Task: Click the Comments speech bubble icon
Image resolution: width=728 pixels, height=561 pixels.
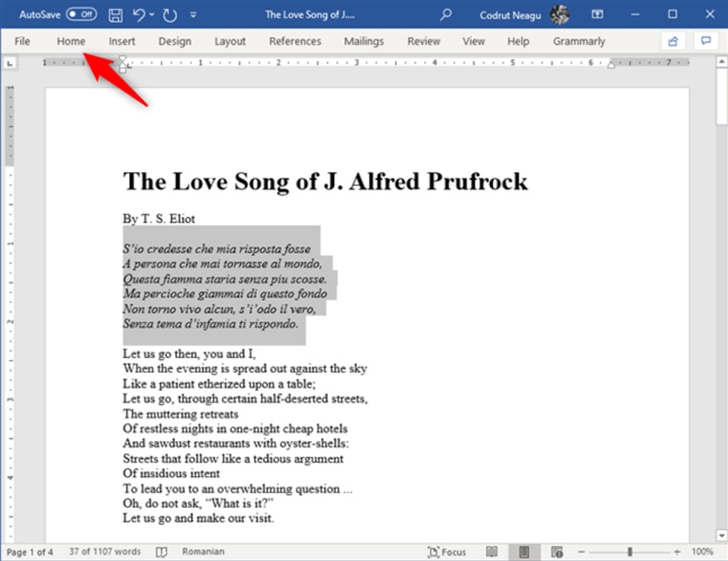Action: point(706,41)
